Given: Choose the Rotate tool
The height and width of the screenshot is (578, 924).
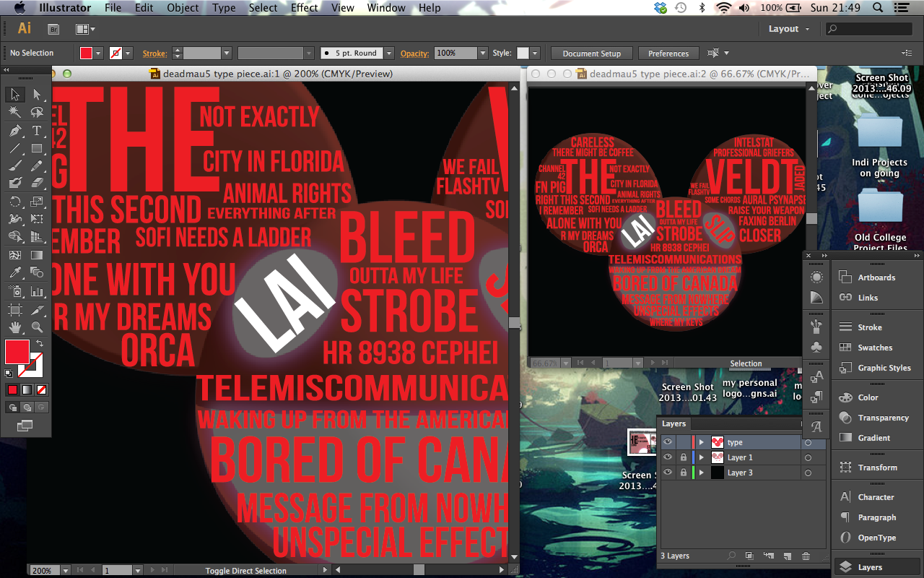Looking at the screenshot, I should pos(15,202).
